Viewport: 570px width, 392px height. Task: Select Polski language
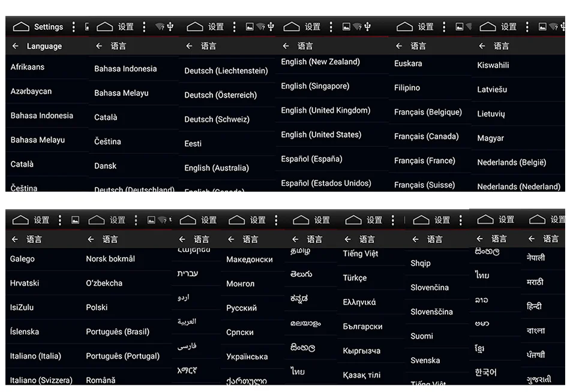(97, 307)
